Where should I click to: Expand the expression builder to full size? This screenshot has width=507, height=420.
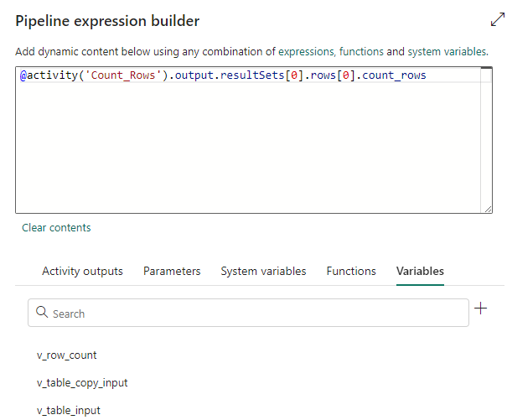click(x=495, y=21)
